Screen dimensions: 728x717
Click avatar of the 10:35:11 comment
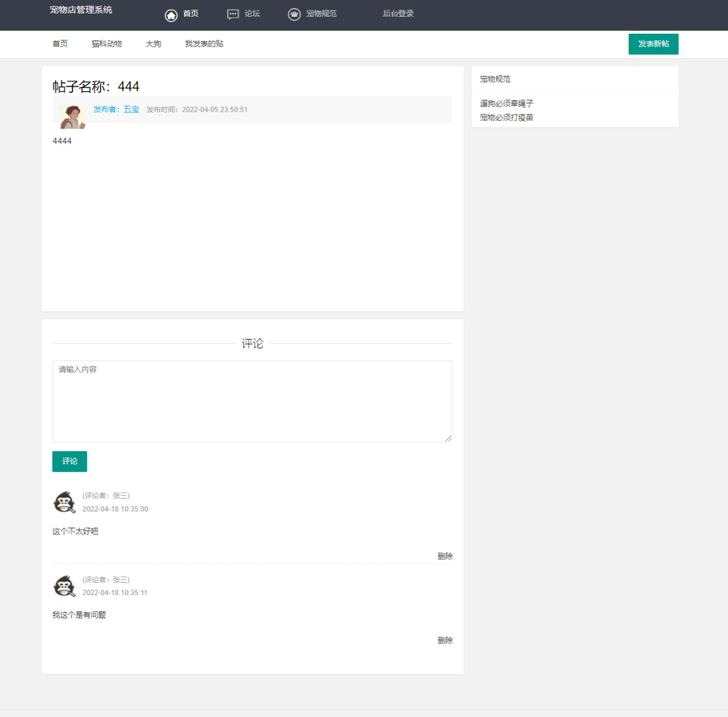[x=65, y=586]
